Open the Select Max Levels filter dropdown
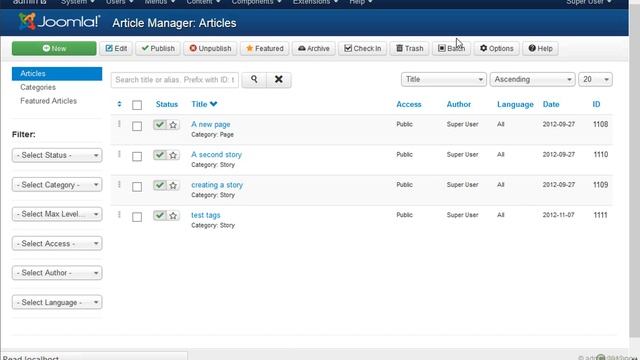 (57, 214)
